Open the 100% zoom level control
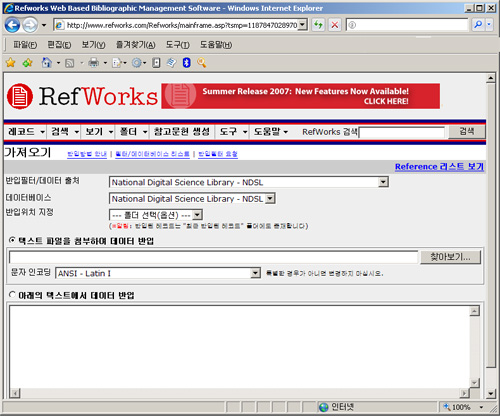The image size is (500, 416). click(463, 407)
